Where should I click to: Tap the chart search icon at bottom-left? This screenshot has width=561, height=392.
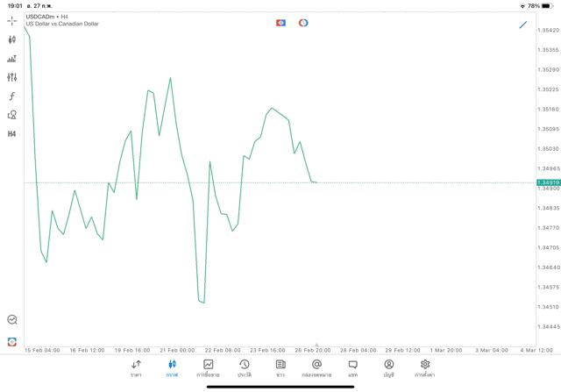click(11, 320)
